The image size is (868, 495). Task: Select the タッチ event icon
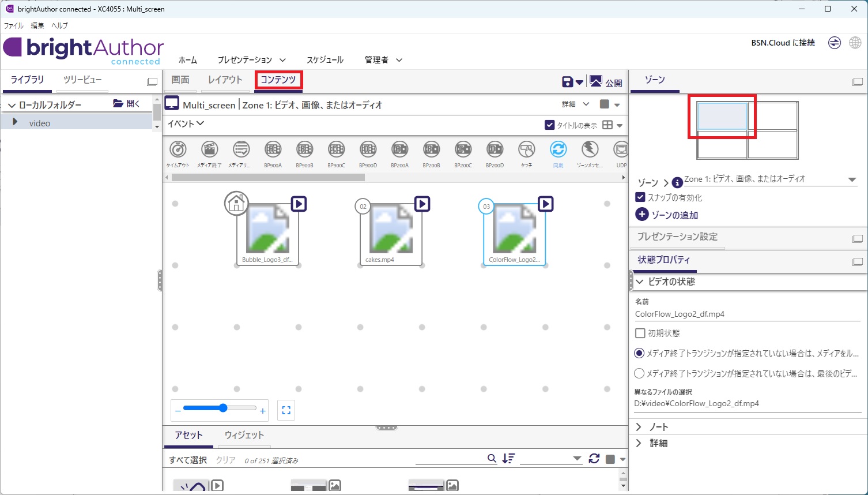click(526, 149)
